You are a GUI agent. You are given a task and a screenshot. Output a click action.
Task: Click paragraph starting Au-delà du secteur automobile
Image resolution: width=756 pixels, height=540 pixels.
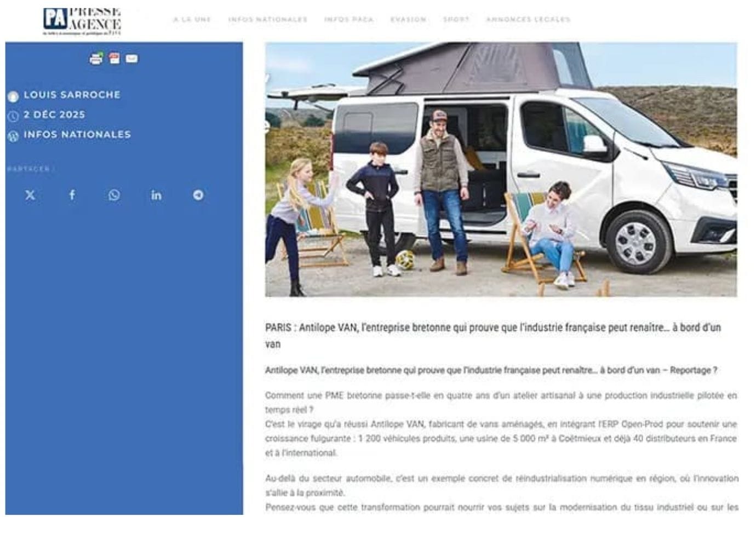click(x=501, y=485)
